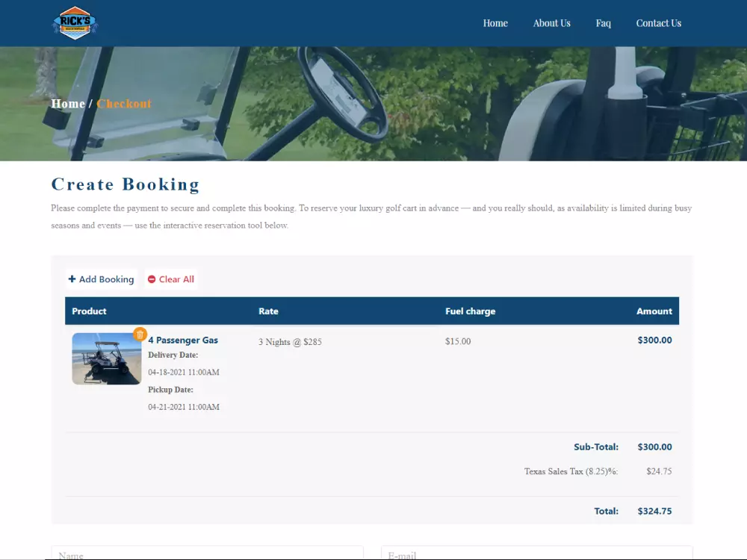Go to the About Us page

click(x=552, y=23)
